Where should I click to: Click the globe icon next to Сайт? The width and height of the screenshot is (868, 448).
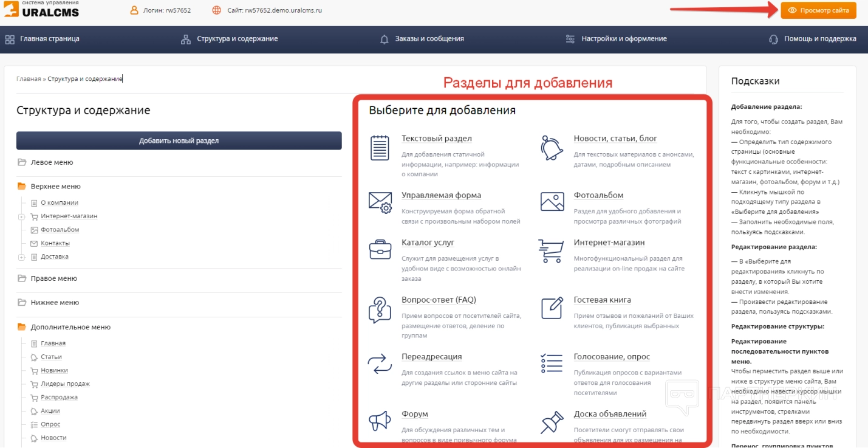(x=217, y=10)
